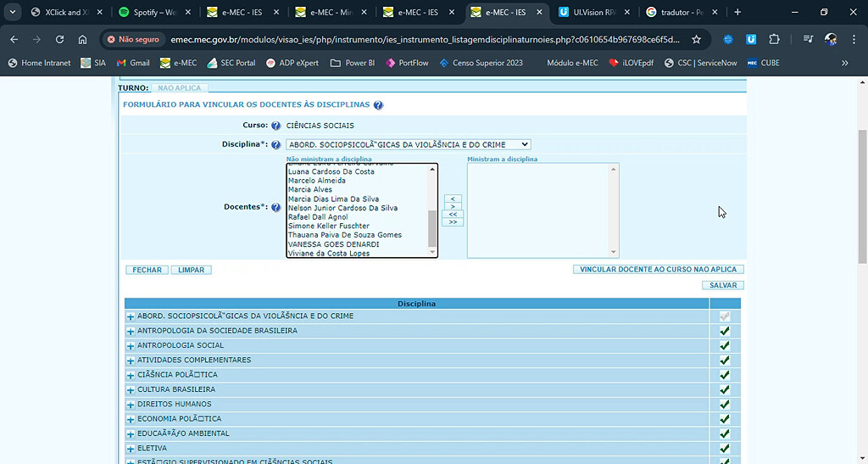The height and width of the screenshot is (464, 868).
Task: Open iLOVEpdf bookmark
Action: point(632,63)
